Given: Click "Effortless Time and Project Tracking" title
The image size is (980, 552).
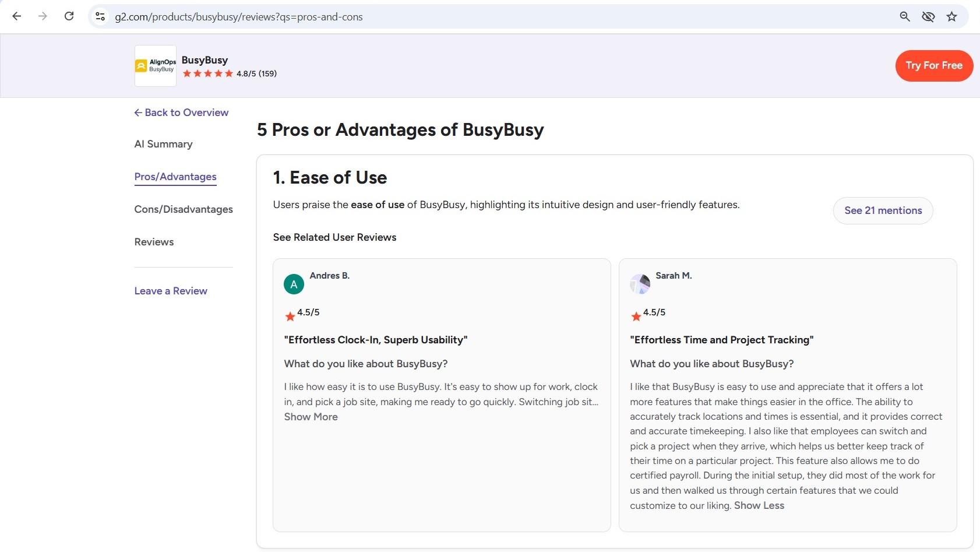Looking at the screenshot, I should 722,340.
